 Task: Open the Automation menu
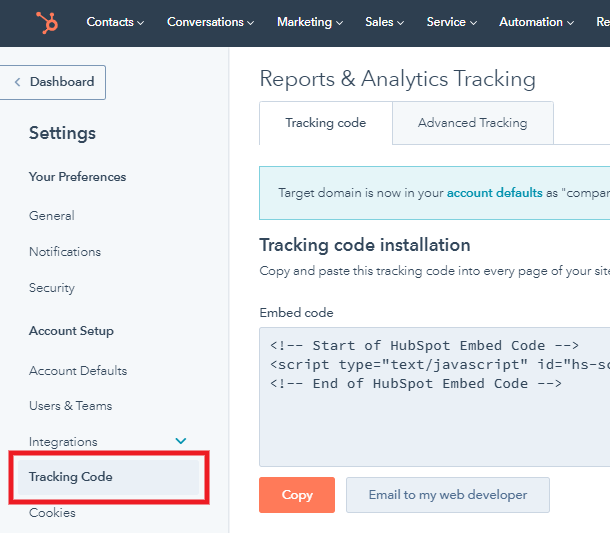(x=536, y=22)
